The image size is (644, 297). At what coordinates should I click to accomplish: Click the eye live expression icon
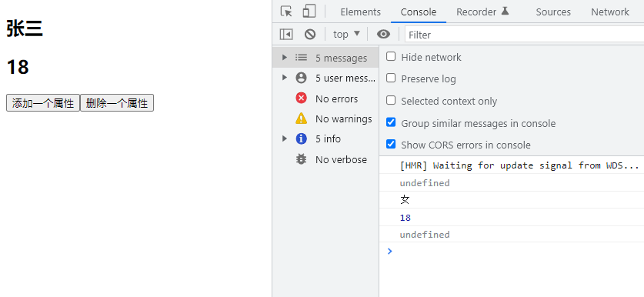pyautogui.click(x=383, y=34)
